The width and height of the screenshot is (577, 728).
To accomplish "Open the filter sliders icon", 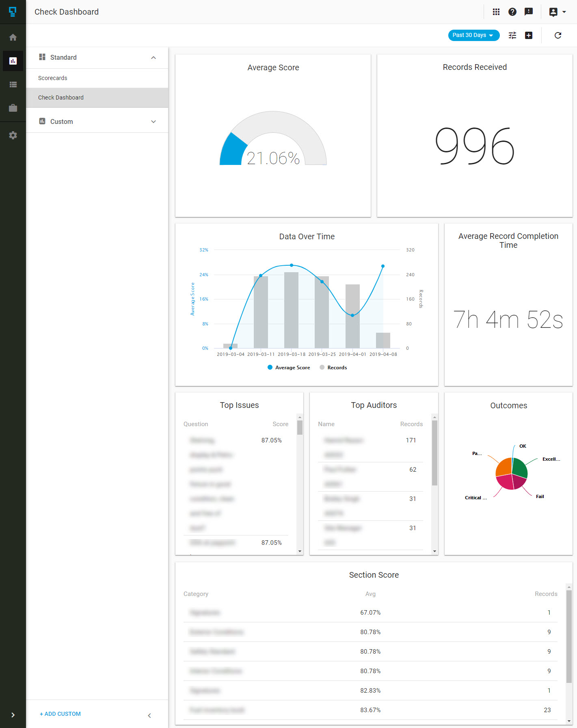I will (512, 35).
